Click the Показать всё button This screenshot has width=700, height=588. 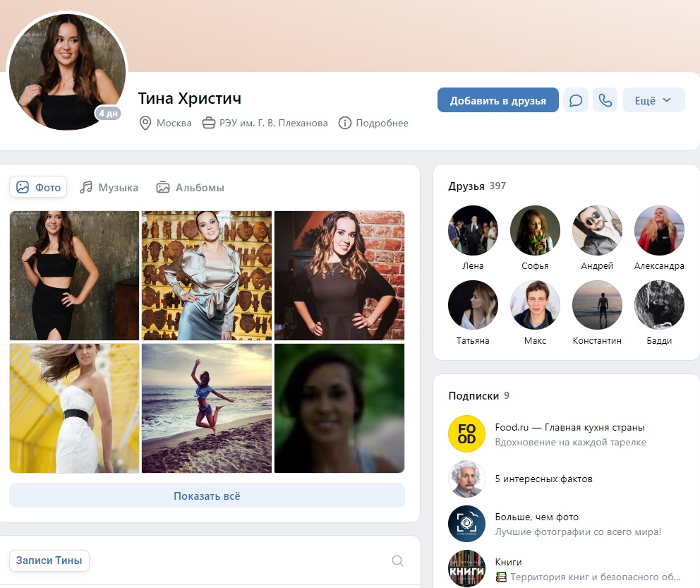pos(207,496)
